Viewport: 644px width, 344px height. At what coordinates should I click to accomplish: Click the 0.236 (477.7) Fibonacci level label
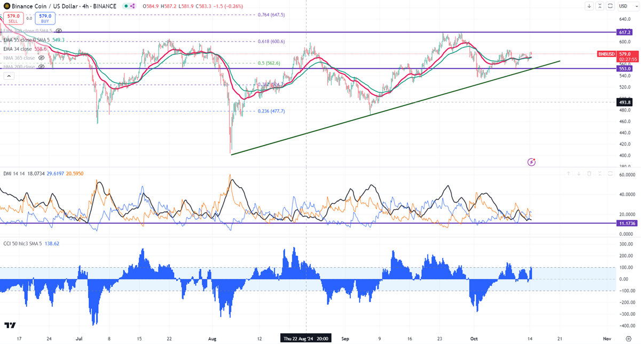pos(271,111)
